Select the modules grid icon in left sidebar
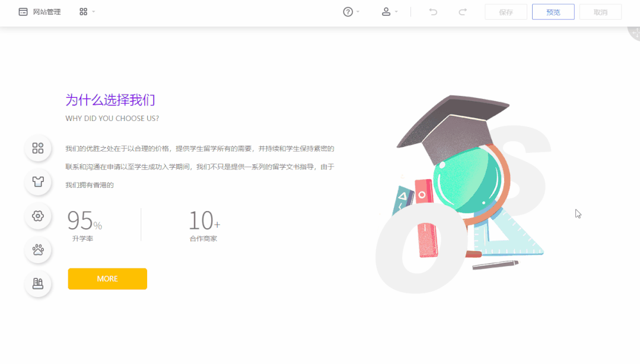This screenshot has width=640, height=364. coord(38,149)
